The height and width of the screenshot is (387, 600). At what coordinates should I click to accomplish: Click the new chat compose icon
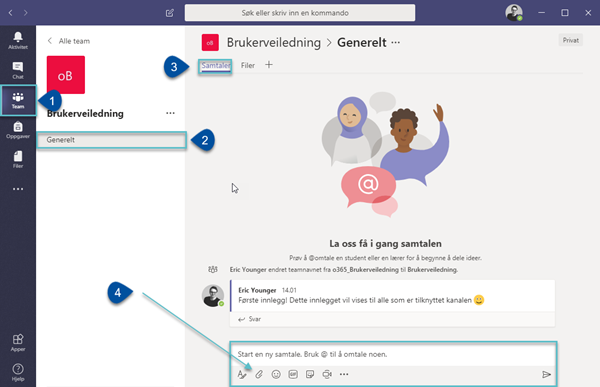click(x=170, y=13)
